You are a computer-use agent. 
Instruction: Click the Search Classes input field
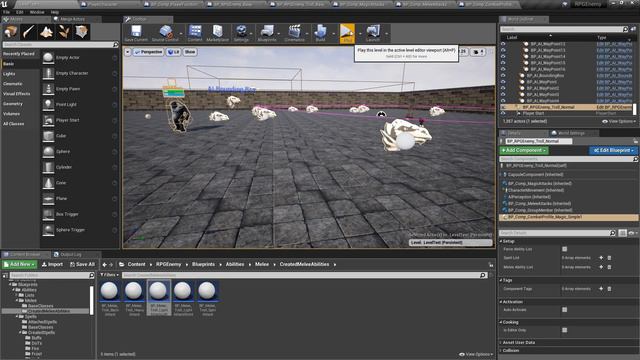pos(60,44)
